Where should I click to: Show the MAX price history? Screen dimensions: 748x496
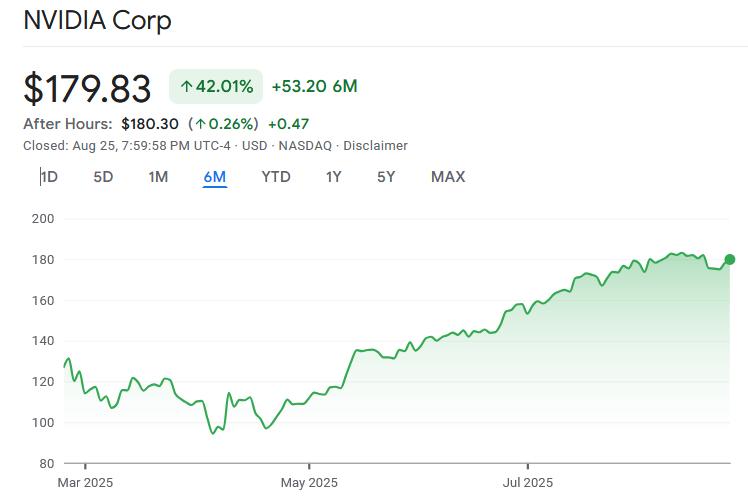[x=448, y=177]
